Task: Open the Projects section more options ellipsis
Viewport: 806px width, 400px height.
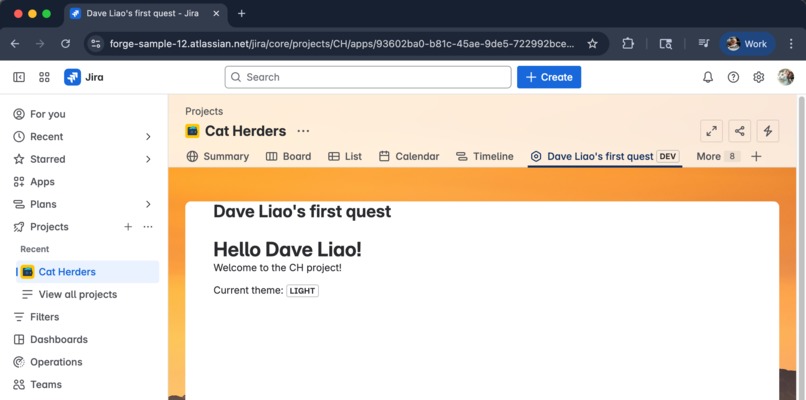Action: pos(148,227)
